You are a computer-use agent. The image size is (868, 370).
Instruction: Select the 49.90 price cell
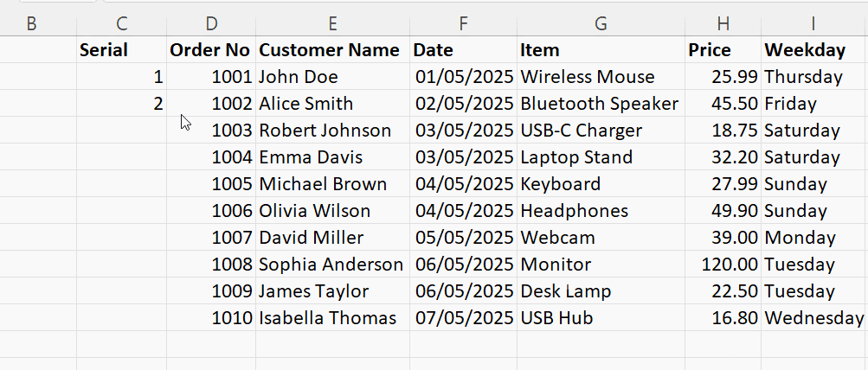[723, 211]
